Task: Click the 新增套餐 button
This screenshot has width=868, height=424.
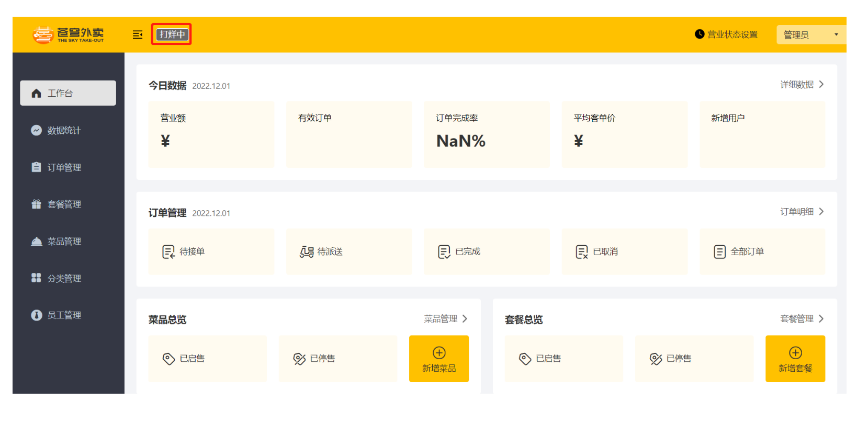Action: pyautogui.click(x=795, y=359)
